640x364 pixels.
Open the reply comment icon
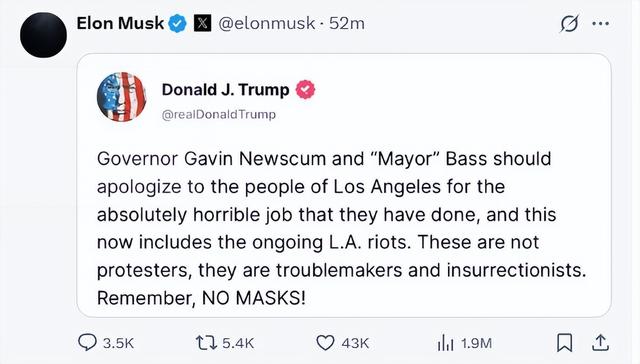[x=87, y=343]
